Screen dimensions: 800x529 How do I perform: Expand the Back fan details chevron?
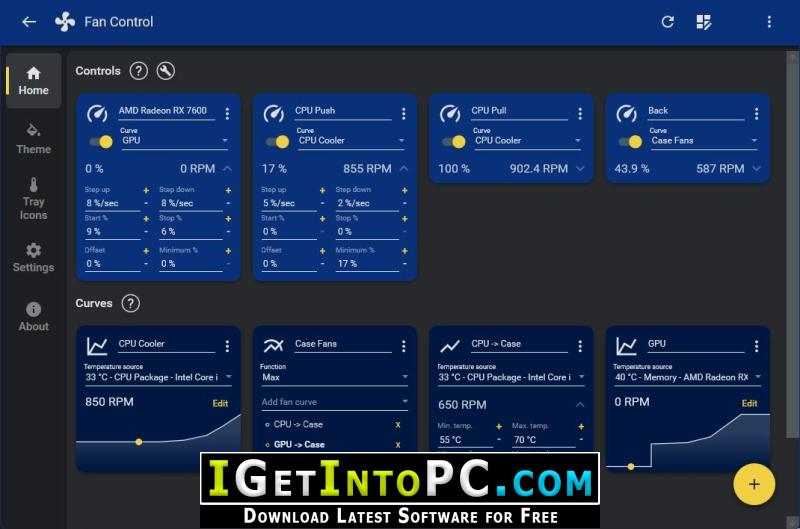[757, 168]
